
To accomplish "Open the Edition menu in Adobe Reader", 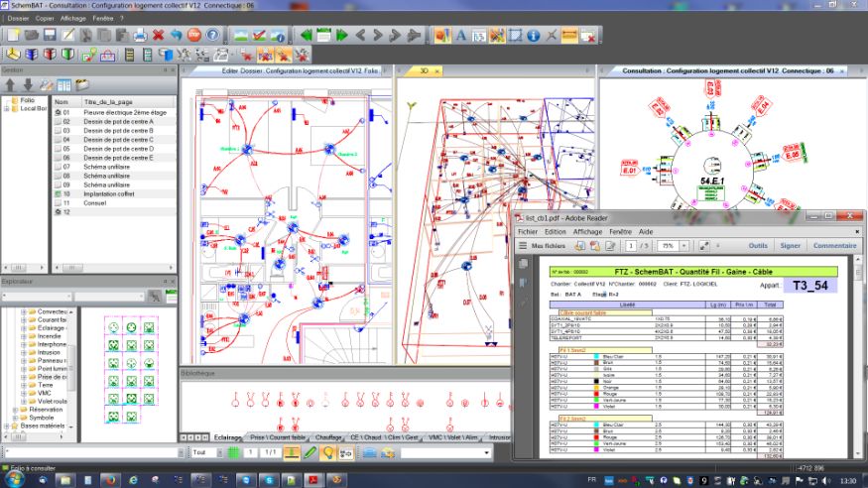I will (555, 232).
